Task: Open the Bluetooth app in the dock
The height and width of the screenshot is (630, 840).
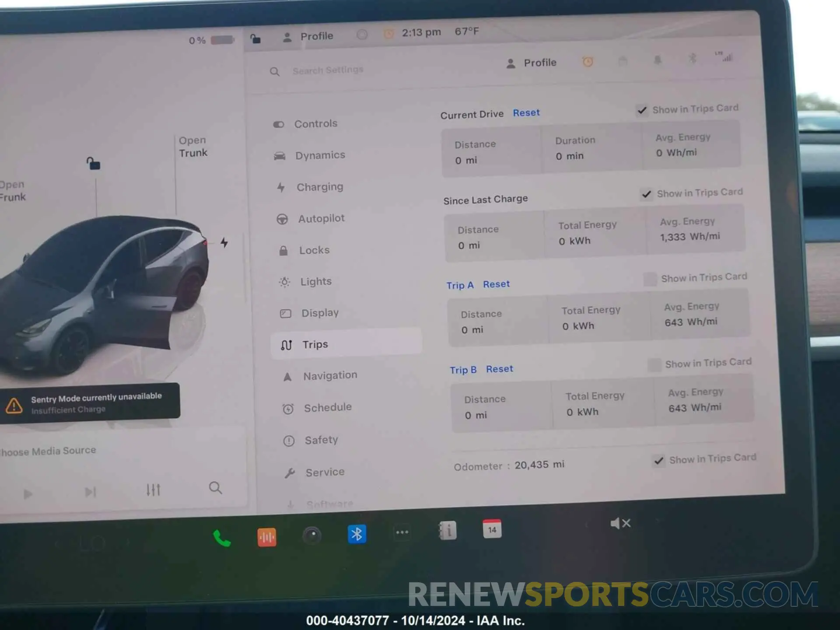Action: click(x=357, y=534)
